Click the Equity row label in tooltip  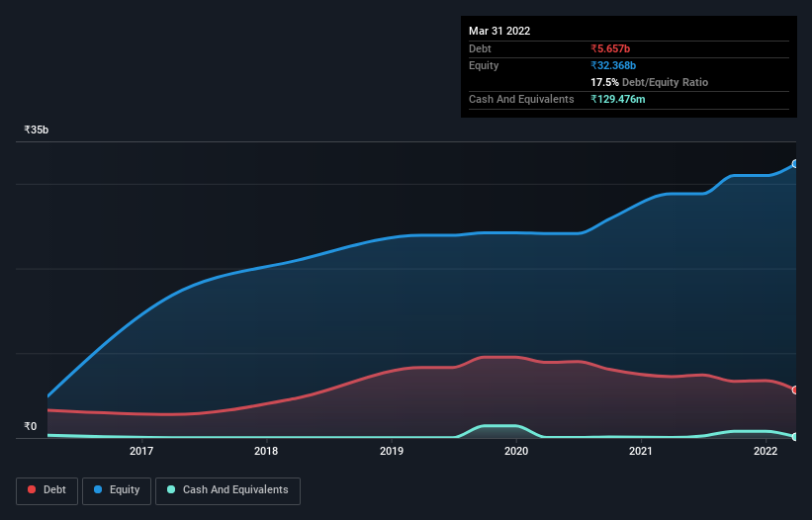pos(484,65)
